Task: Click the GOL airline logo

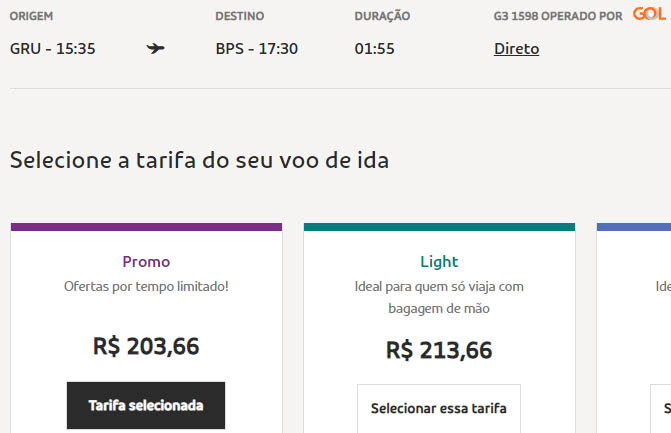Action: (x=649, y=14)
